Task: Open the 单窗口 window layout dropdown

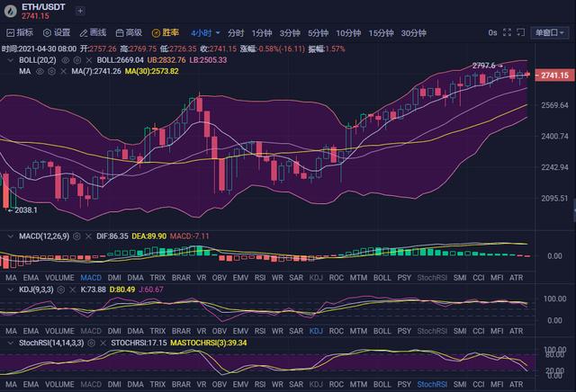Action: point(549,32)
